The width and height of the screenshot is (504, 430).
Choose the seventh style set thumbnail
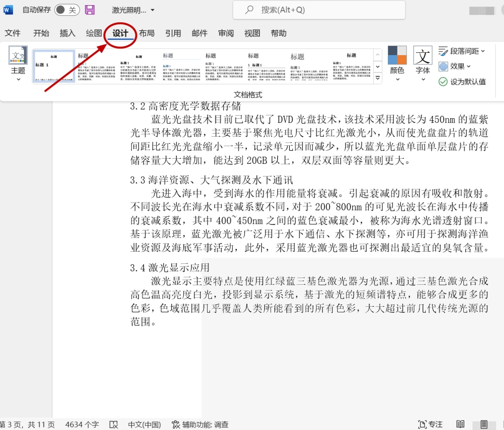point(309,66)
